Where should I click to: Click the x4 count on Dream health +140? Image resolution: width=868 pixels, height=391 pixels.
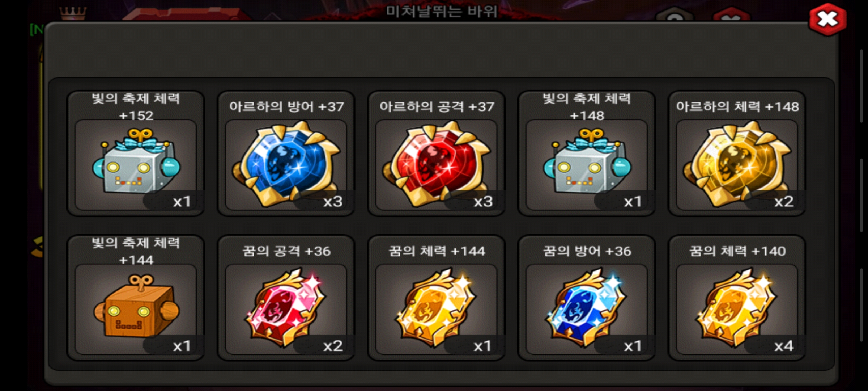pos(784,346)
